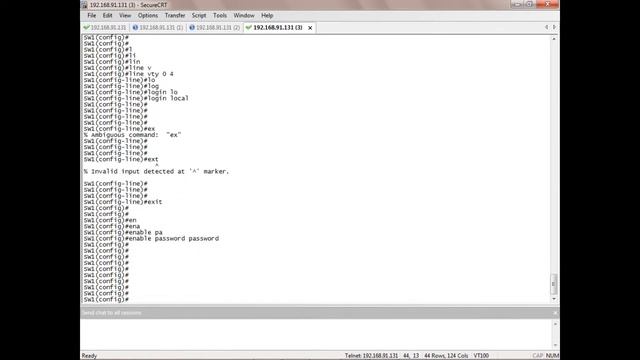This screenshot has height=360, width=640.
Task: Click the 'Invalid input detected' error line
Action: point(156,171)
